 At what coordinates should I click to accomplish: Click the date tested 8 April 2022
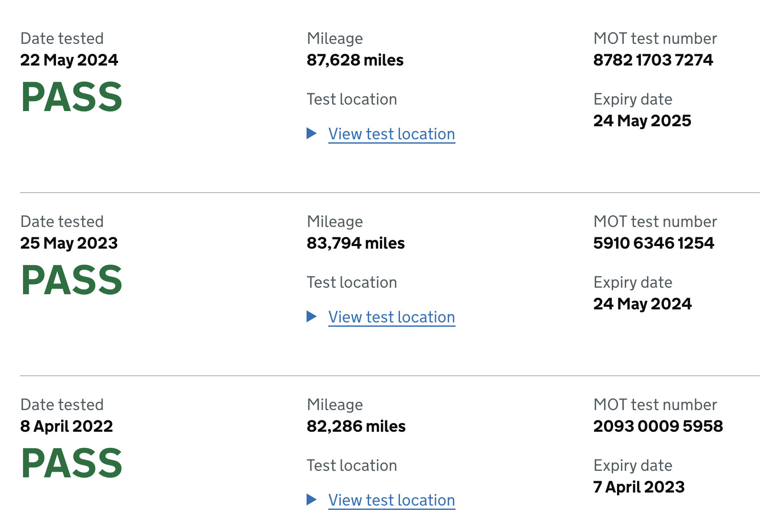click(66, 426)
